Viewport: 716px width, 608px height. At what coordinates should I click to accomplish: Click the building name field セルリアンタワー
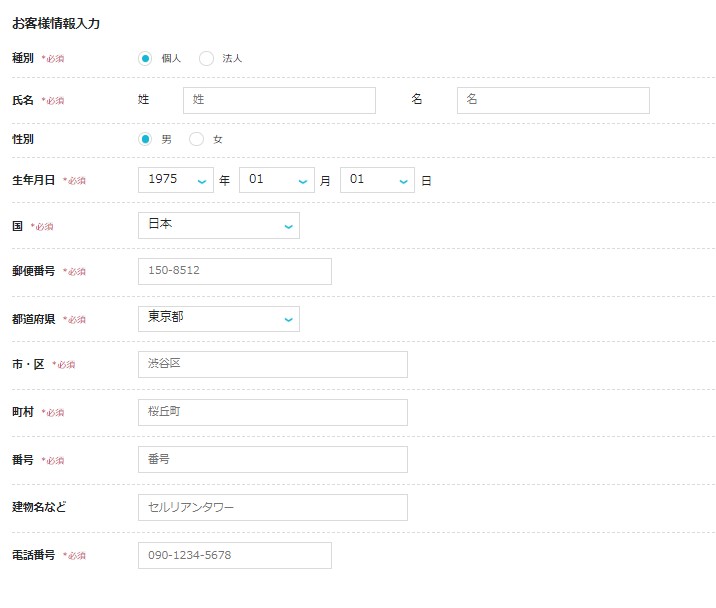click(273, 508)
